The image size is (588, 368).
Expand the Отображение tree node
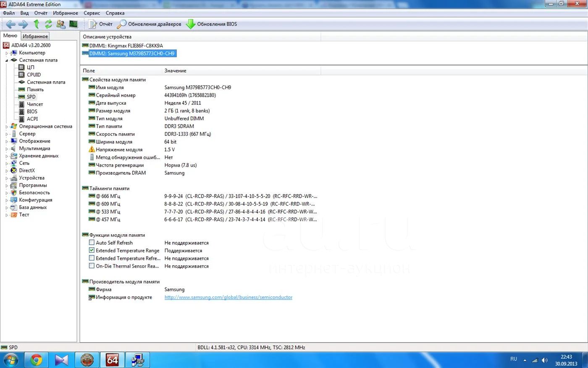click(6, 142)
